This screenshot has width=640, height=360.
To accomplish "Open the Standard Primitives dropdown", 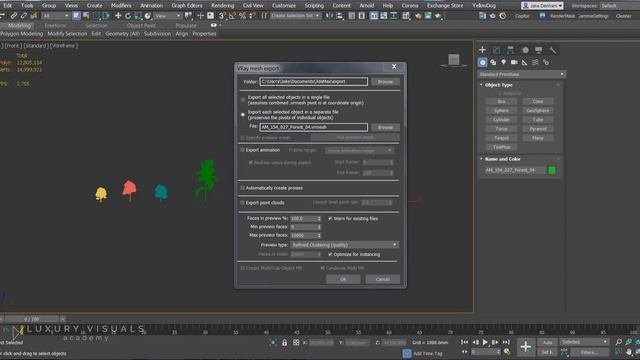I will [x=521, y=74].
